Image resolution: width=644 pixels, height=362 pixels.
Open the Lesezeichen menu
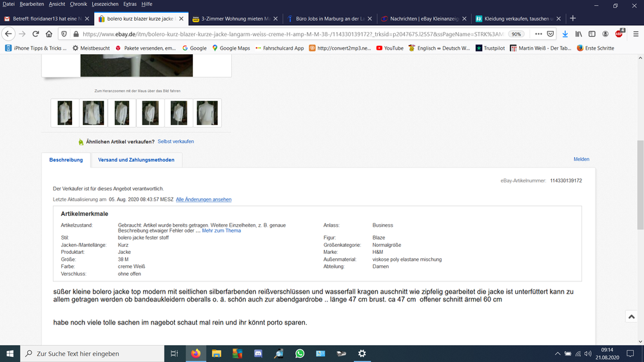[104, 4]
